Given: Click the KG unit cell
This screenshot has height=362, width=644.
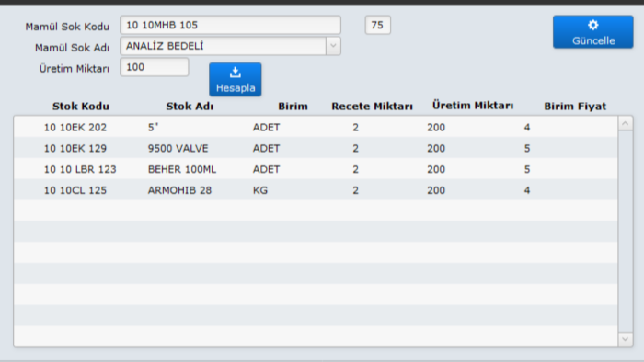Looking at the screenshot, I should pyautogui.click(x=260, y=190).
